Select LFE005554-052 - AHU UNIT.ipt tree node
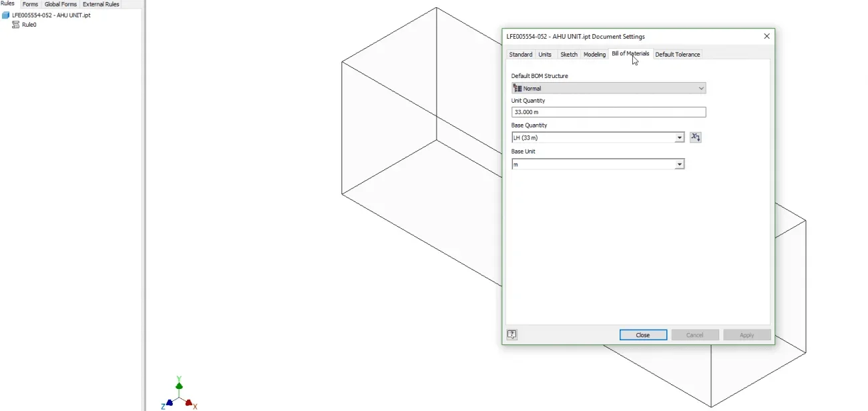 click(x=51, y=15)
